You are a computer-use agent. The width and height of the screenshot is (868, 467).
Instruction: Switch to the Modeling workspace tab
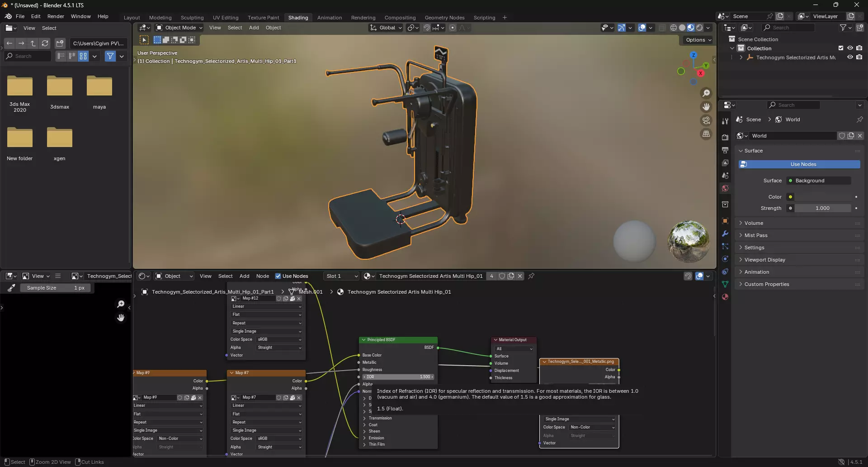[160, 18]
